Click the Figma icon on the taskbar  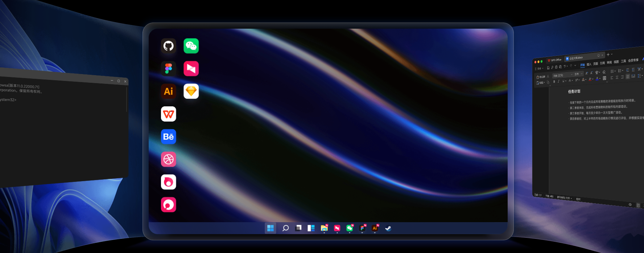click(362, 228)
